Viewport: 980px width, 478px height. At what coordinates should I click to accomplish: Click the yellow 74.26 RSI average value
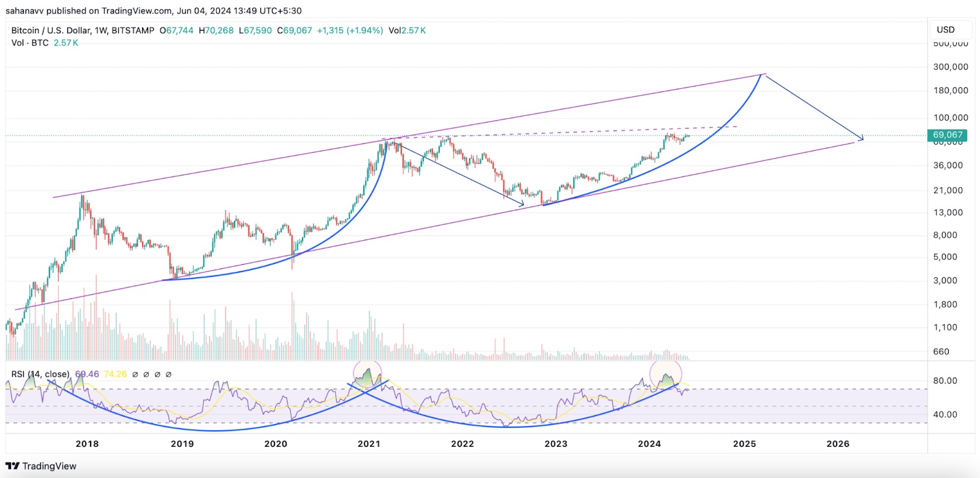pos(115,374)
